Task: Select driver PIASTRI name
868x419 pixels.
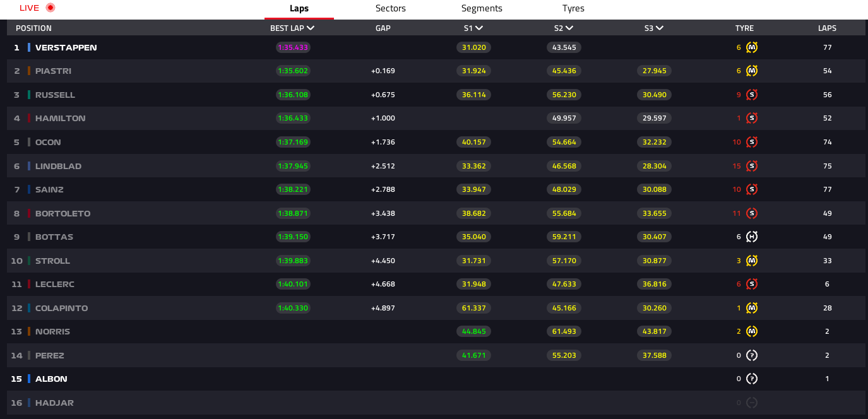Action: pyautogui.click(x=53, y=71)
